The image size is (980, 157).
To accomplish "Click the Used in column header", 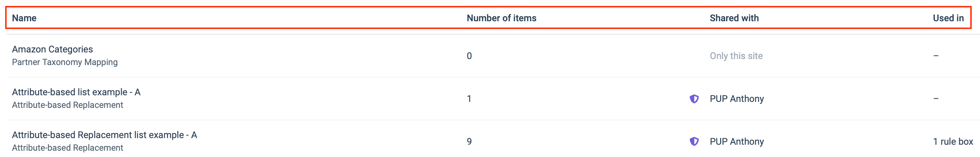I will click(948, 18).
